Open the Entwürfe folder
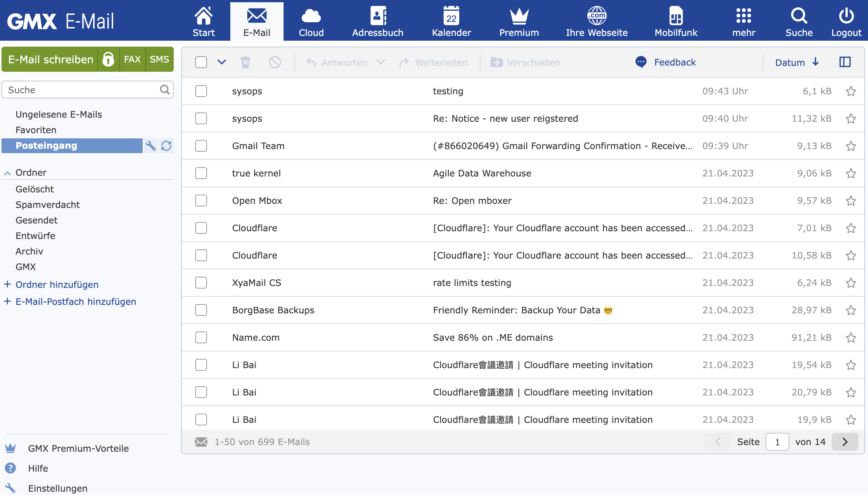Screen dimensions: 868x495 (x=35, y=236)
